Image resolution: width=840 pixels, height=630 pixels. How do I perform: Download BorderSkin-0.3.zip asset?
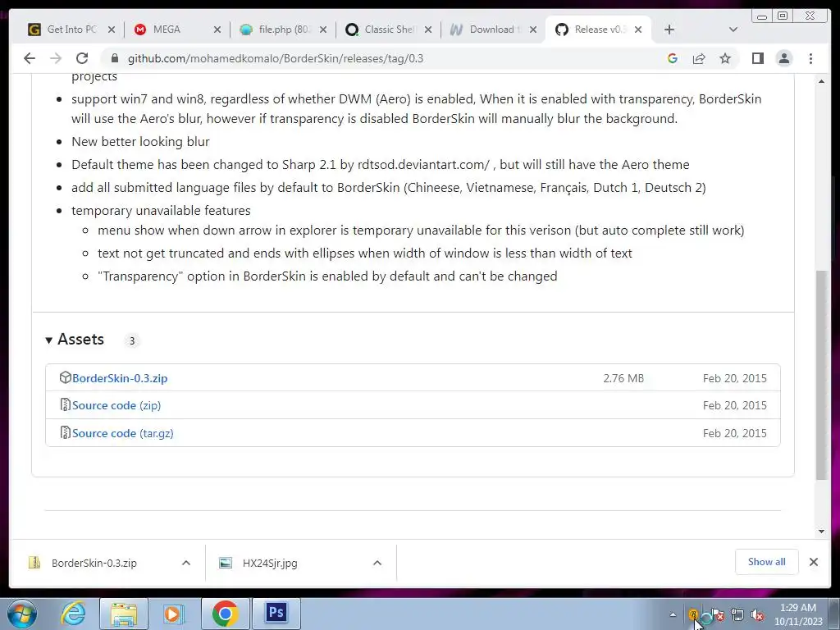120,378
